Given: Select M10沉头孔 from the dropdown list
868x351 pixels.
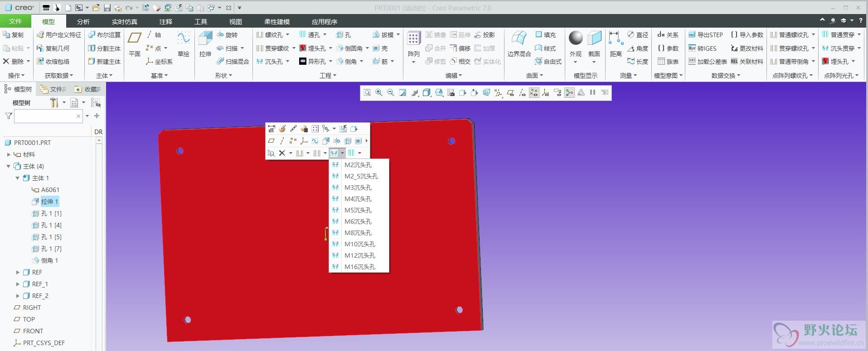Looking at the screenshot, I should (359, 244).
